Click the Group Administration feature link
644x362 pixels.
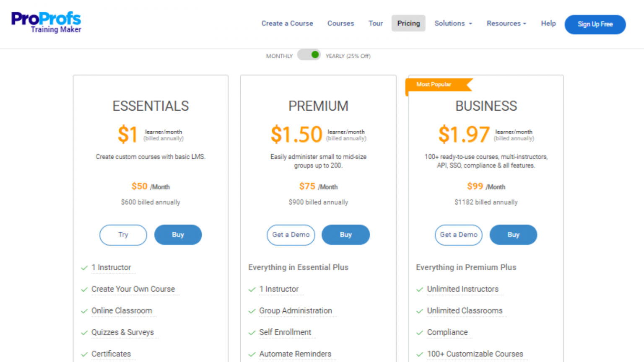295,311
